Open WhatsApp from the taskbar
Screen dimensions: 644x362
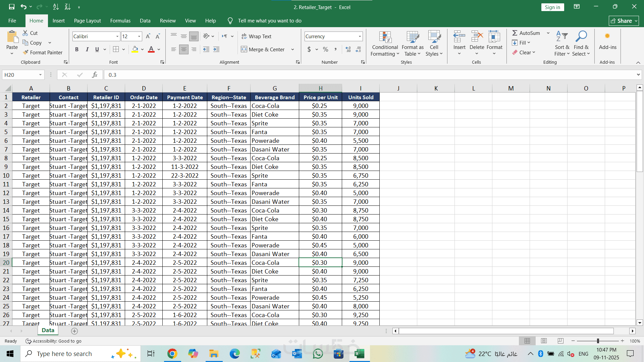click(x=318, y=354)
